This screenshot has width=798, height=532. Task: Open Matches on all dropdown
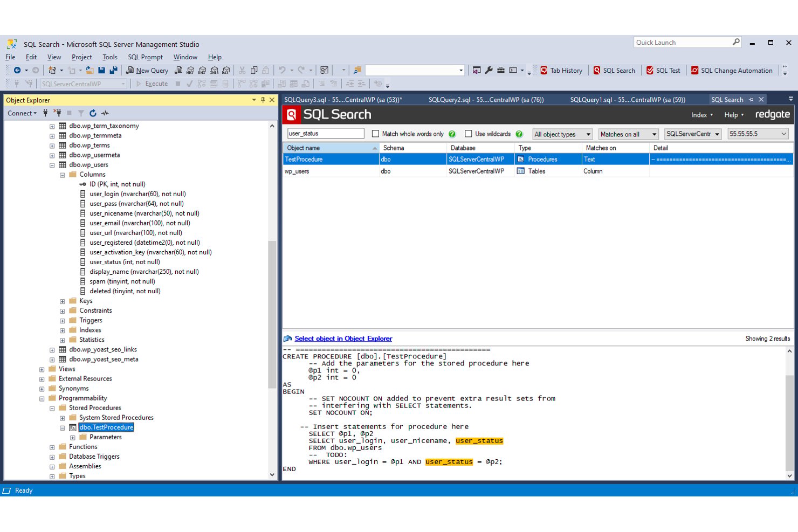pyautogui.click(x=629, y=134)
